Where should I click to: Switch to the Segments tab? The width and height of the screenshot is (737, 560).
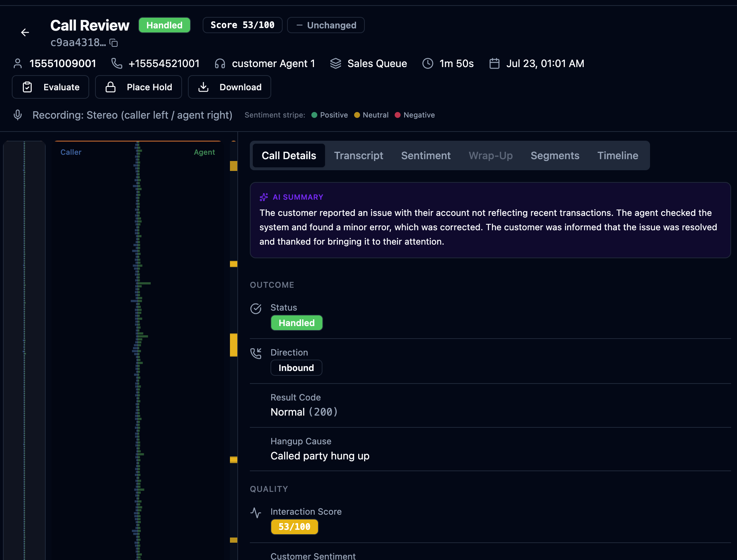[555, 155]
